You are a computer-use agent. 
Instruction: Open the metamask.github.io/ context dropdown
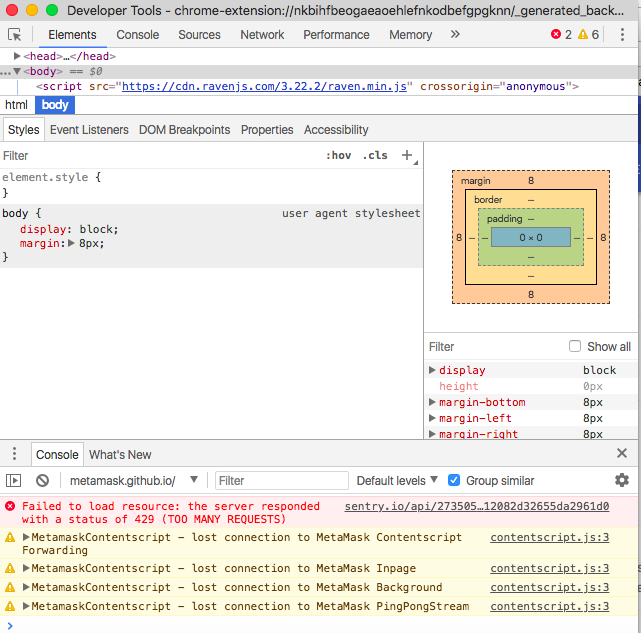134,480
